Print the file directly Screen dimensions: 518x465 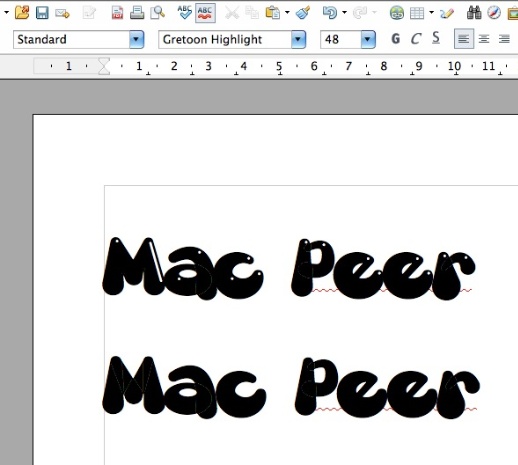point(137,13)
